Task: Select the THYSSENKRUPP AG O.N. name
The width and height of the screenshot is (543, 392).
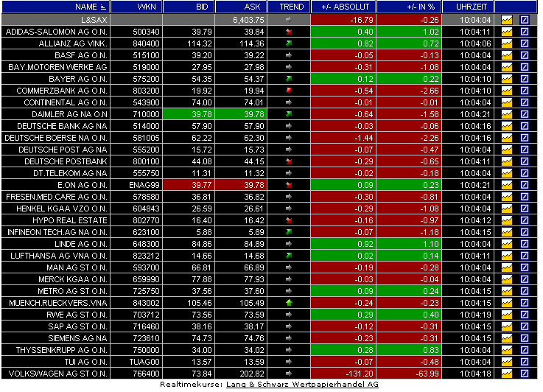Action: click(x=61, y=350)
